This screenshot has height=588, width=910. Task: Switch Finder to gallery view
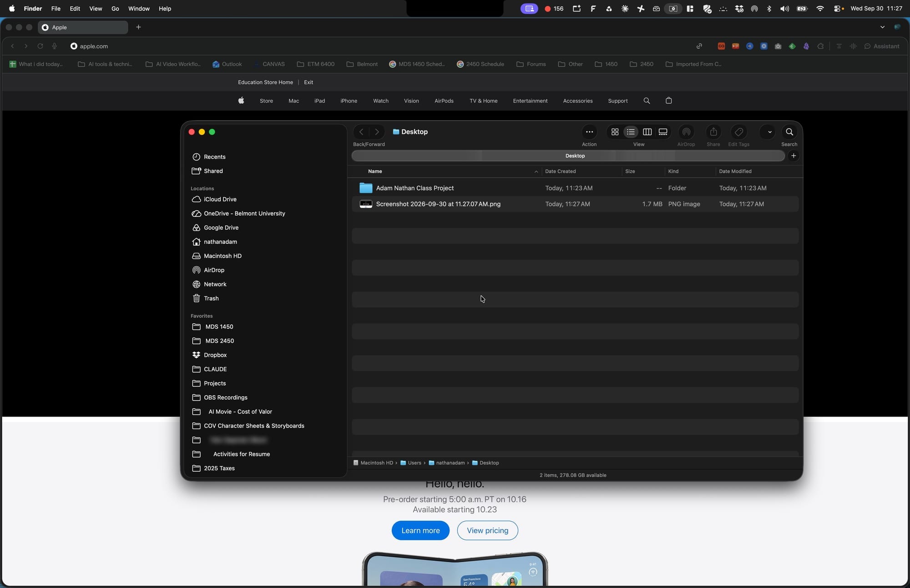point(663,132)
